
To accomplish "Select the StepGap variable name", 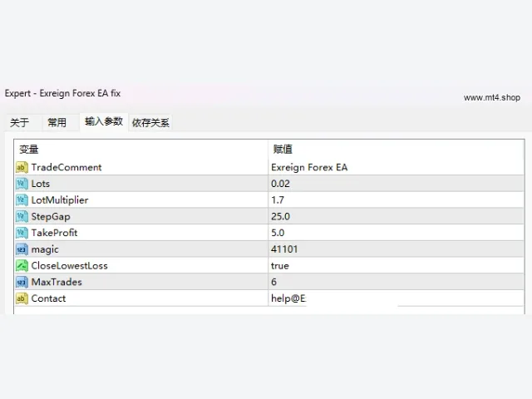I will pos(51,216).
